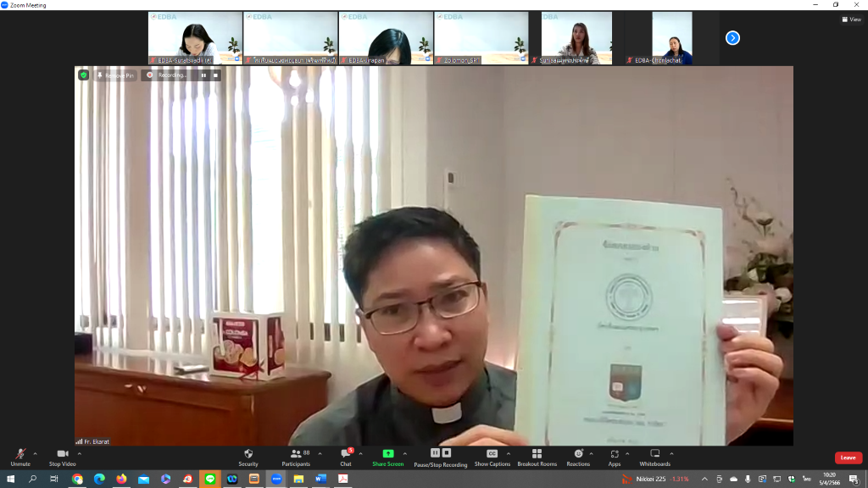Click the Leave meeting button

(848, 457)
